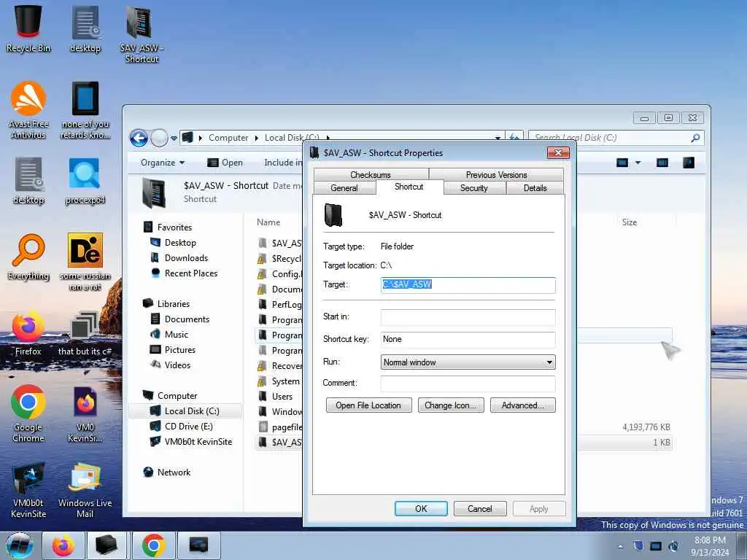Toggle the preview pane icon in the Explorer toolbar
The height and width of the screenshot is (560, 747).
click(662, 163)
